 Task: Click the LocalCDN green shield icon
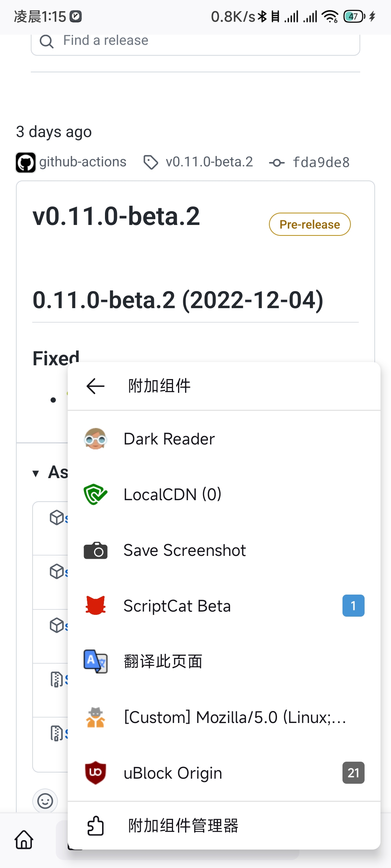[x=95, y=494]
